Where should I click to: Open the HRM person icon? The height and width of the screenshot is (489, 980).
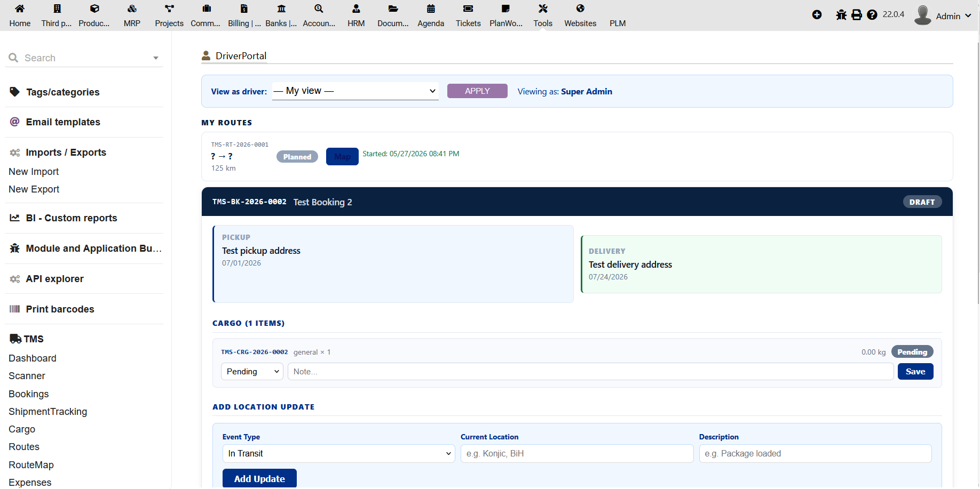356,9
